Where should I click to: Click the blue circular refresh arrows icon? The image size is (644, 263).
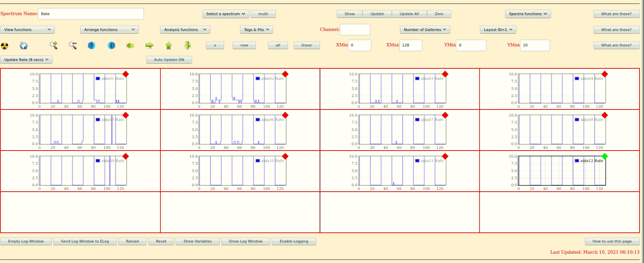tap(24, 46)
